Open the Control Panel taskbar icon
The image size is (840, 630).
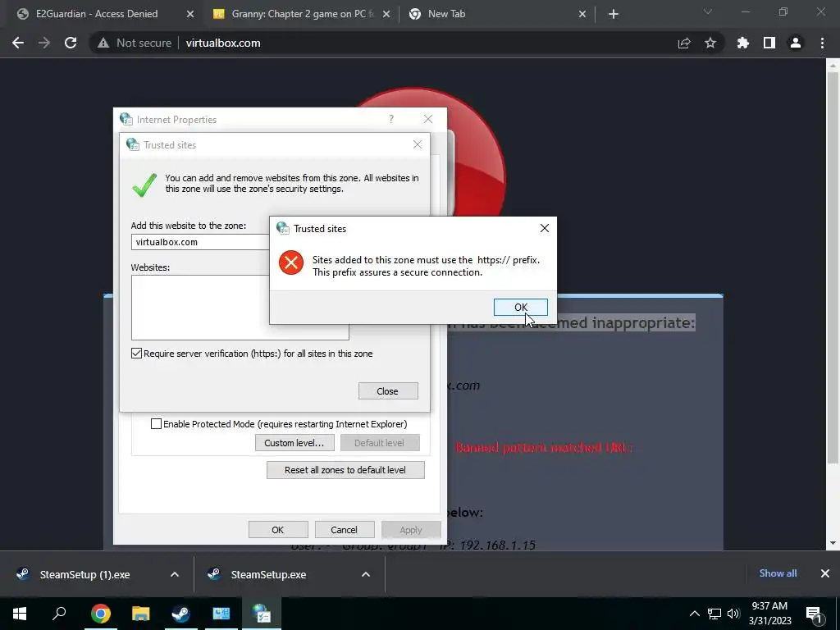[221, 614]
